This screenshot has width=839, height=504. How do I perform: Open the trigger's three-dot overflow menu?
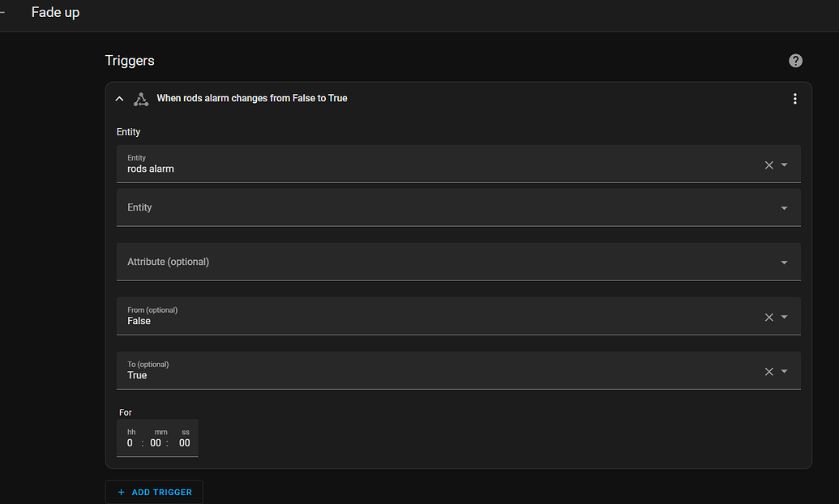tap(794, 99)
